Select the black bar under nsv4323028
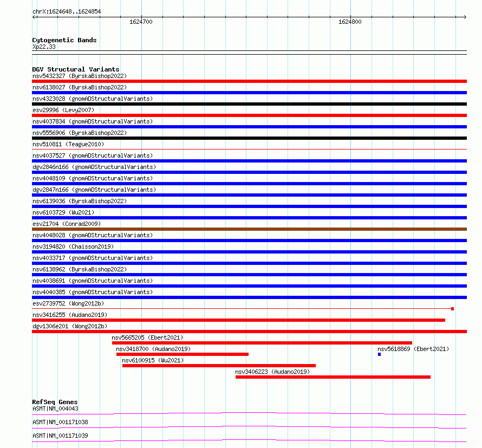This screenshot has height=448, width=482. click(x=249, y=104)
